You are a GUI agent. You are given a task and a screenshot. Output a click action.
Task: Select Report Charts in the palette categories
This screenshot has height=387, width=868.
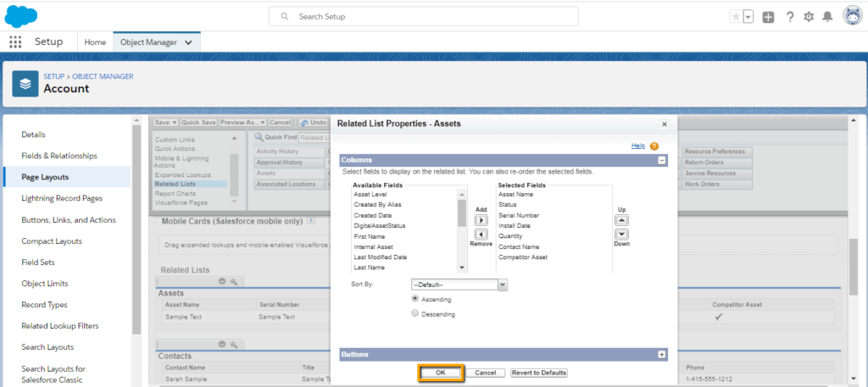[175, 193]
